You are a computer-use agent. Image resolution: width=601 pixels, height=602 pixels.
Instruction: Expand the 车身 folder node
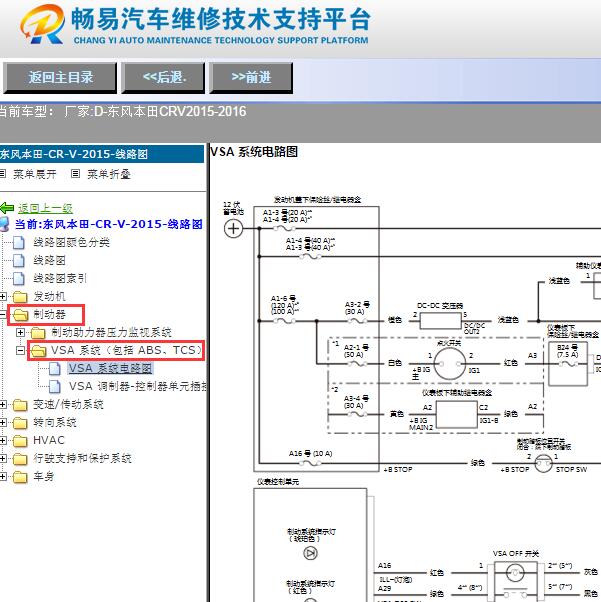coord(3,476)
